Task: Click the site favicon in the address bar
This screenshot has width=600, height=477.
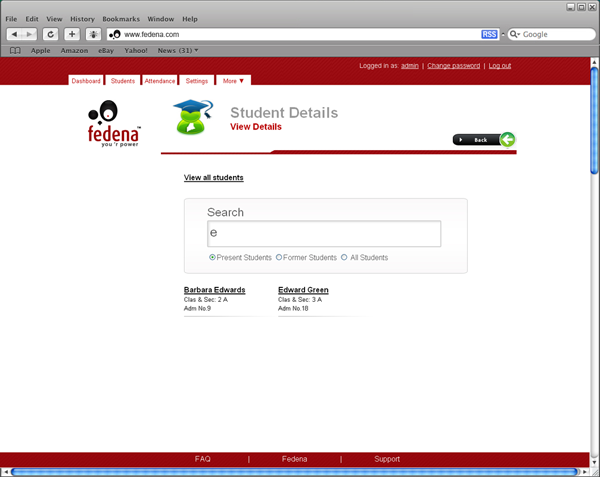Action: 115,34
